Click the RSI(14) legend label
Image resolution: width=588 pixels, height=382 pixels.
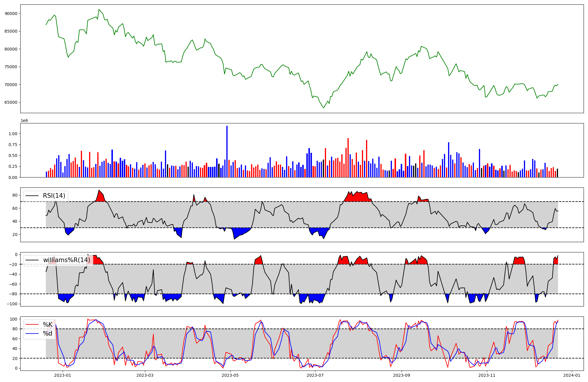click(54, 196)
